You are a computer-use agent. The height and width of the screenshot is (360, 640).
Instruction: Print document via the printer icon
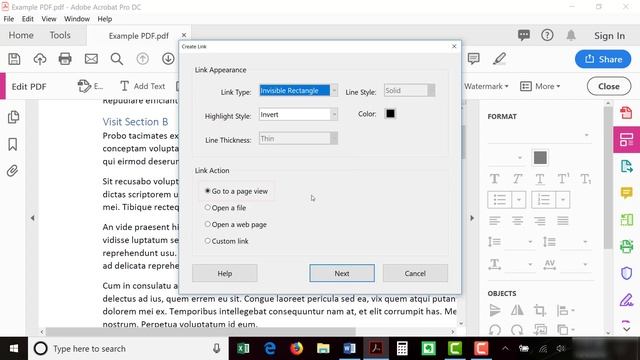click(65, 59)
